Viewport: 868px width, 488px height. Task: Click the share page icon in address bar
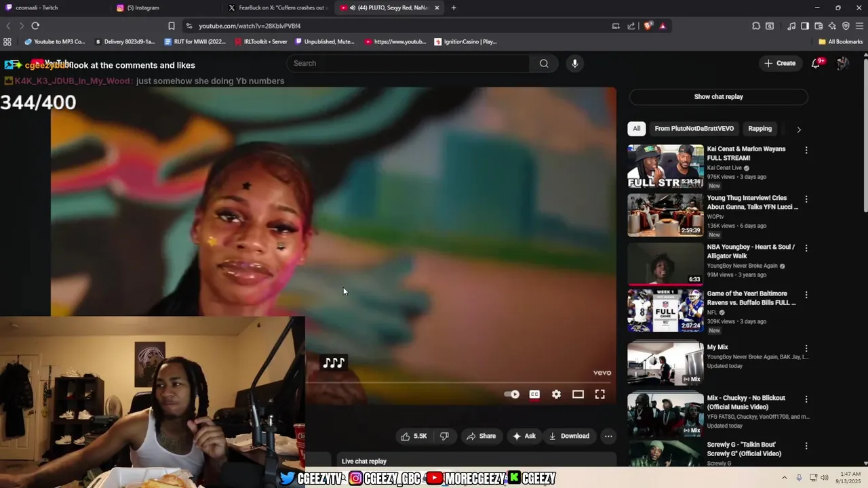point(631,26)
